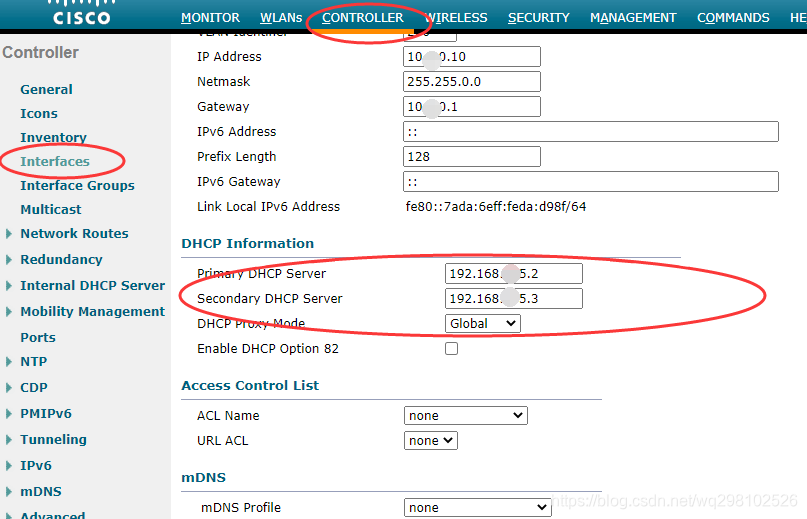Open General in Controller sidebar
The height and width of the screenshot is (519, 807).
46,90
